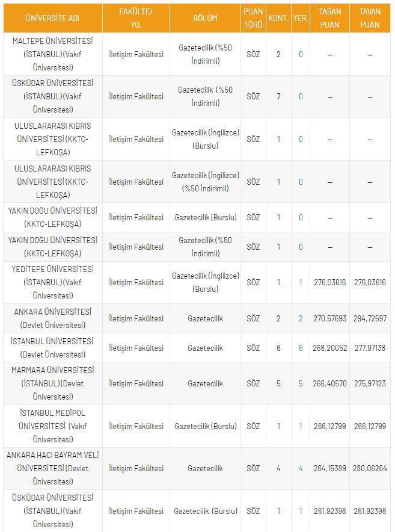The height and width of the screenshot is (532, 395).
Task: Open YEDİTEPE ÜNİVERSİTESİ university entry
Action: coord(53,282)
